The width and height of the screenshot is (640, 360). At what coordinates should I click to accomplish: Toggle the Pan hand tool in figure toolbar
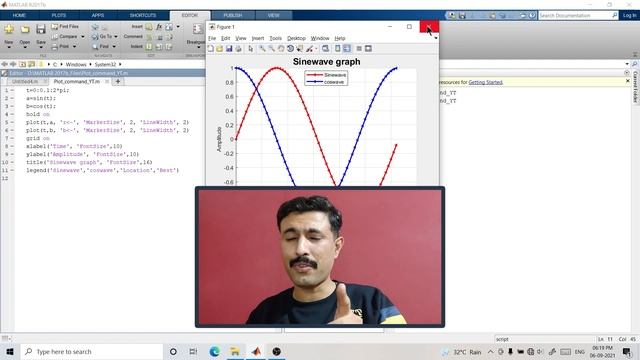click(281, 49)
